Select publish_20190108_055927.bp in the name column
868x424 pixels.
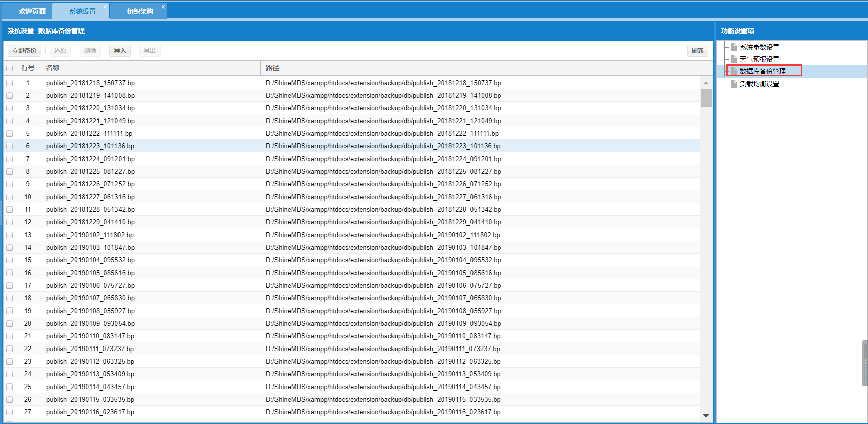click(90, 311)
